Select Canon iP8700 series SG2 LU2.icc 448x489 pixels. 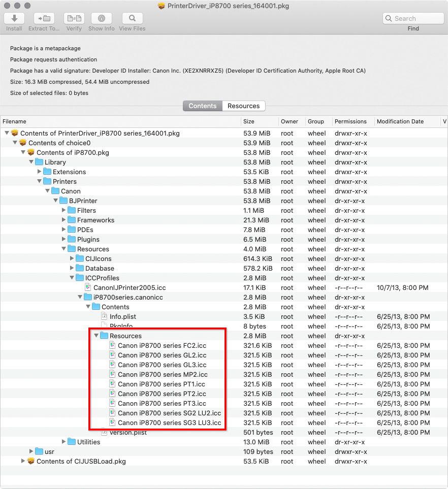tap(170, 413)
